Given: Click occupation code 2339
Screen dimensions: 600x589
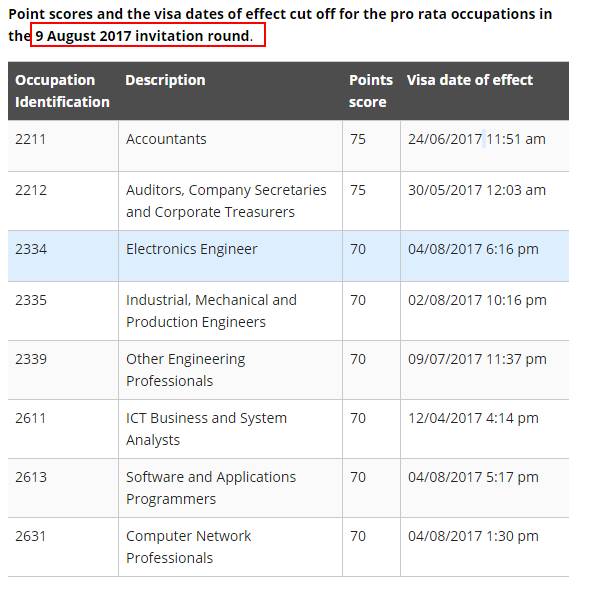Looking at the screenshot, I should [x=31, y=359].
